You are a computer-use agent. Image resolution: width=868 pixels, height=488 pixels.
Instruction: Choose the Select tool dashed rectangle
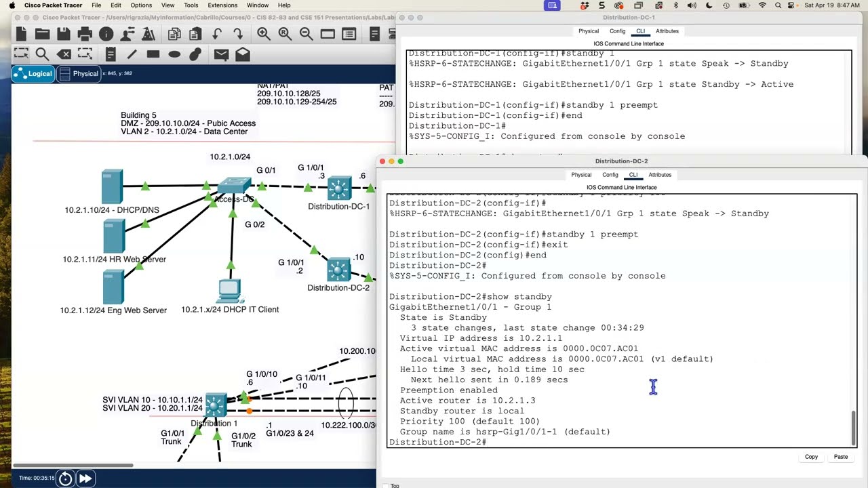(21, 54)
